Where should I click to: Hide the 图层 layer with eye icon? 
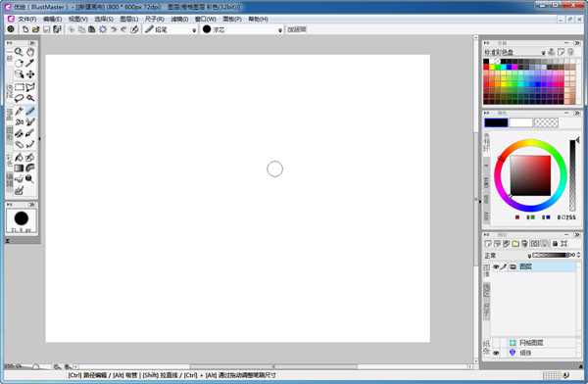(496, 266)
